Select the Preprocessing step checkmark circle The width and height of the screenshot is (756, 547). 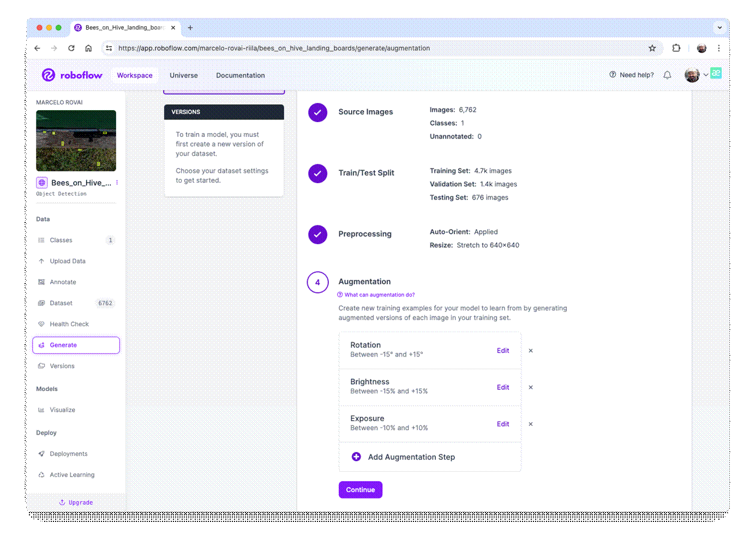click(x=317, y=235)
